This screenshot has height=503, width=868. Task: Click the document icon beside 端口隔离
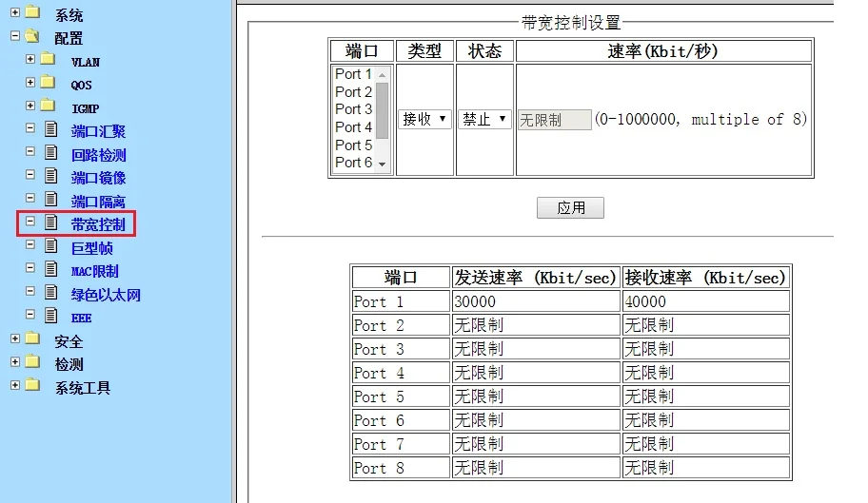click(x=51, y=199)
